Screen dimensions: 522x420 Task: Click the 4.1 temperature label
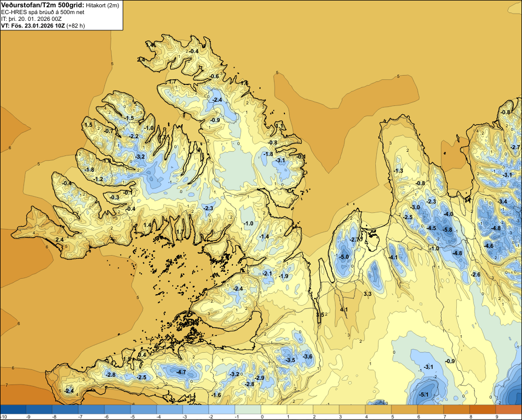coord(344,309)
